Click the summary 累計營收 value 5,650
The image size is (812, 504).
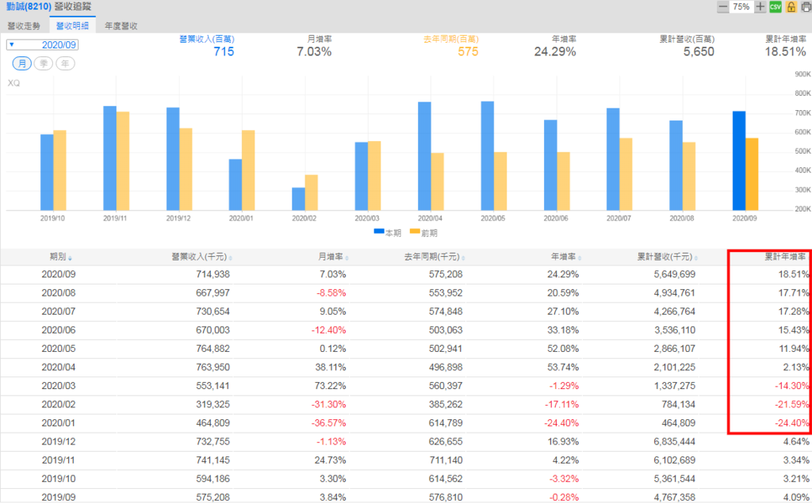pos(699,52)
